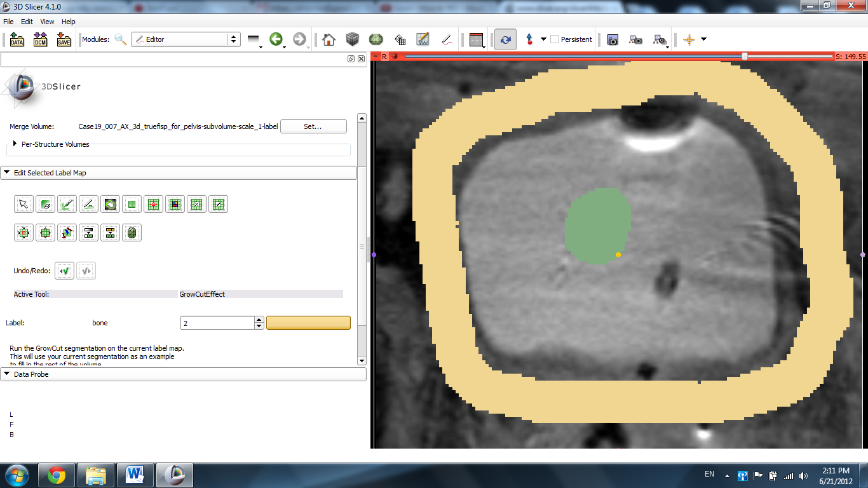Click the home module icon
This screenshot has width=868, height=488.
point(329,39)
